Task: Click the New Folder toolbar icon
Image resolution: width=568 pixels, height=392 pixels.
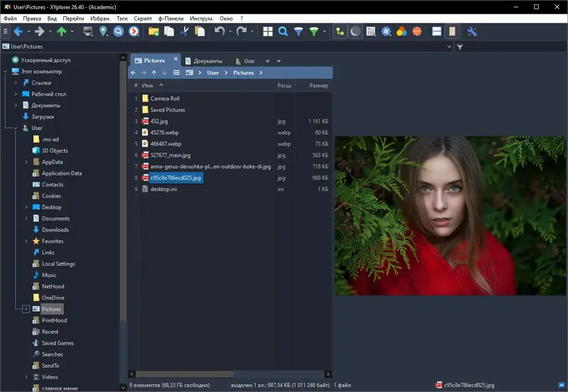Action: pos(153,31)
